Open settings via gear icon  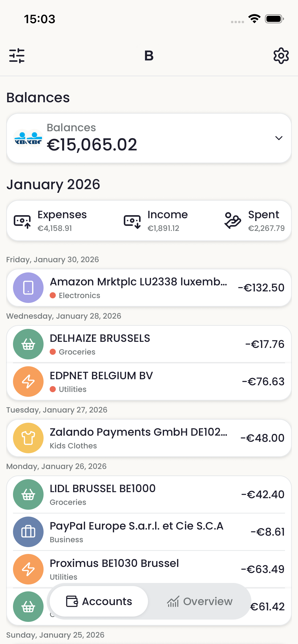(281, 56)
